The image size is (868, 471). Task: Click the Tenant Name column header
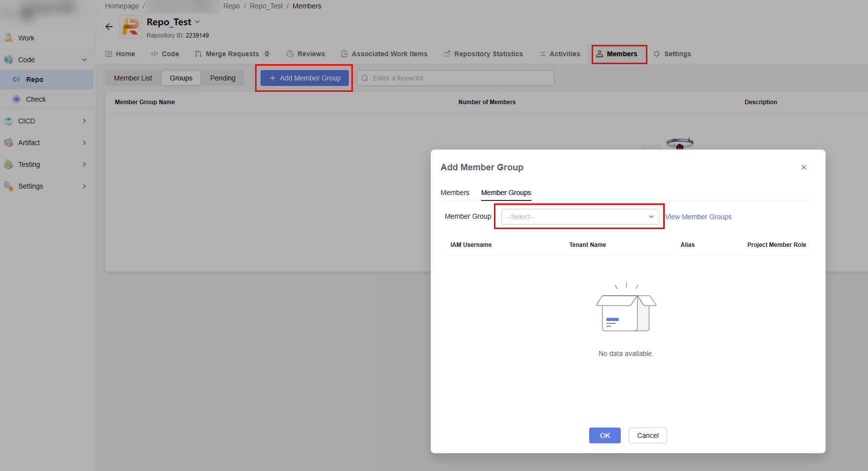pyautogui.click(x=588, y=245)
